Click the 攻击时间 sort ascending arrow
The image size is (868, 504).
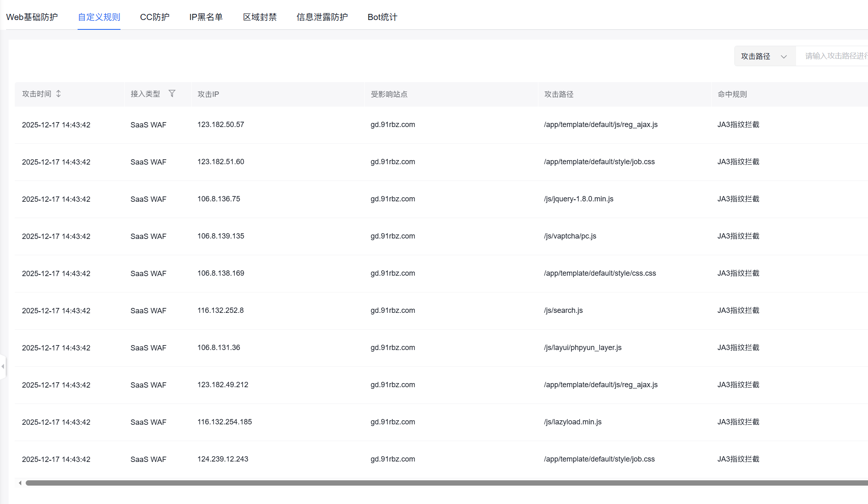click(x=58, y=91)
